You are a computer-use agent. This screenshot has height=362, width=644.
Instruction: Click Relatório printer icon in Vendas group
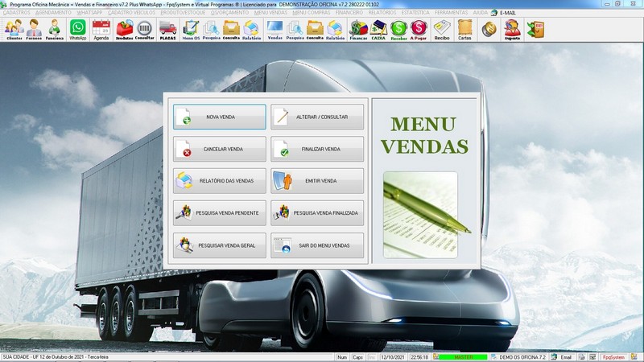(335, 30)
